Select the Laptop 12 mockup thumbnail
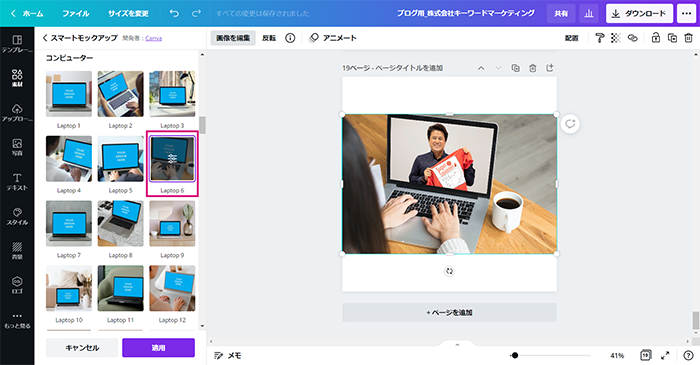Image resolution: width=700 pixels, height=365 pixels. point(172,288)
